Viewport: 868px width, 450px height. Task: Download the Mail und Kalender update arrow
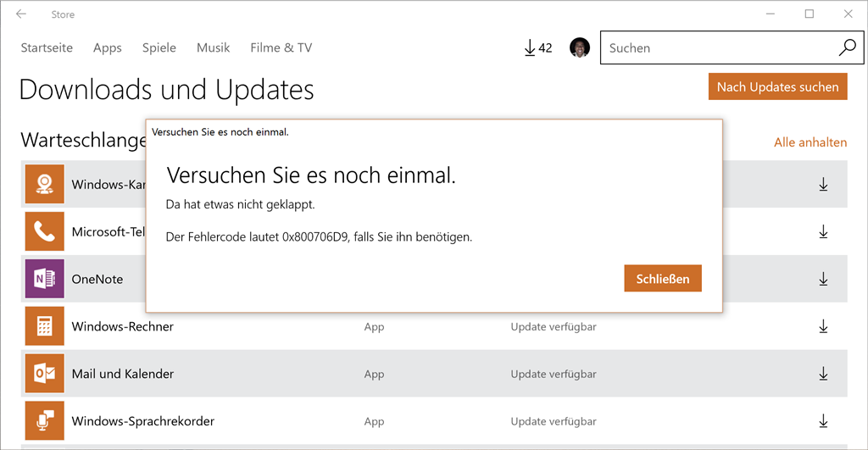pyautogui.click(x=823, y=375)
